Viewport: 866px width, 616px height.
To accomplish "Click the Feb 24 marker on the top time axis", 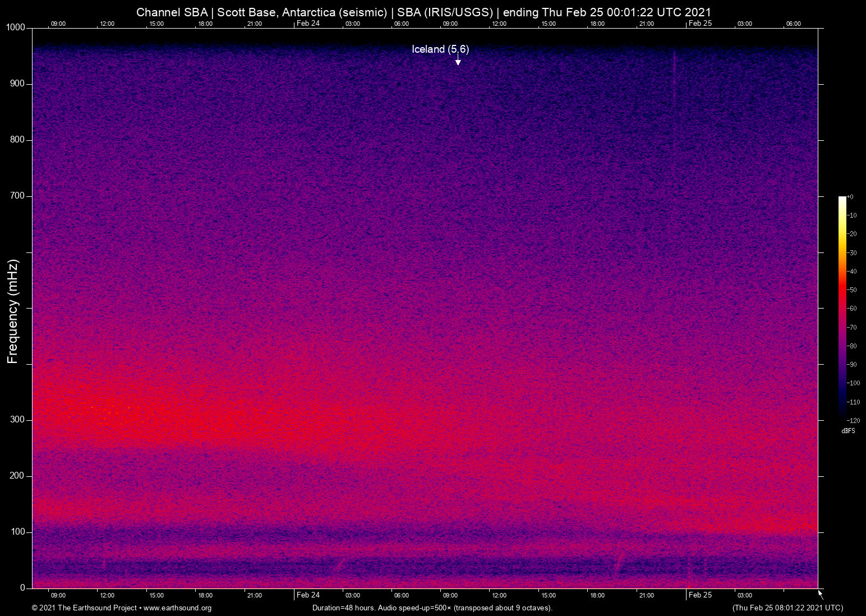I will [308, 24].
